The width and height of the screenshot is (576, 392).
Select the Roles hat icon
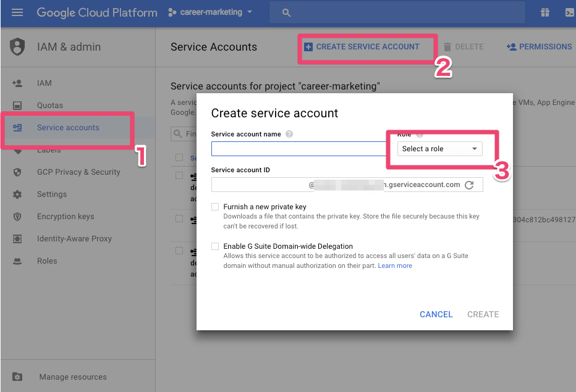click(16, 261)
